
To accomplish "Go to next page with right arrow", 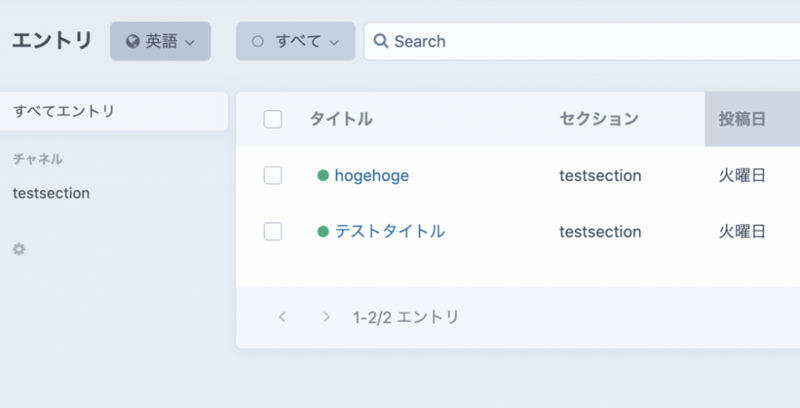I will pos(326,317).
